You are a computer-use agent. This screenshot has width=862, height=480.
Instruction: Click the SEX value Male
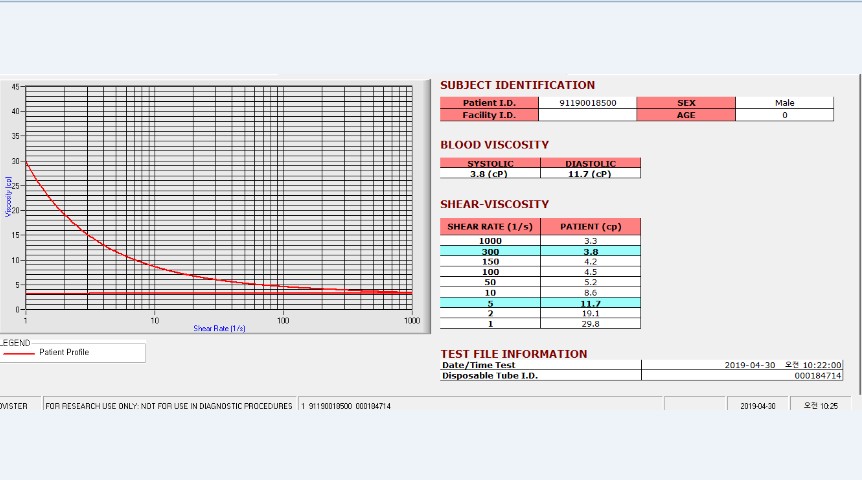pos(784,103)
